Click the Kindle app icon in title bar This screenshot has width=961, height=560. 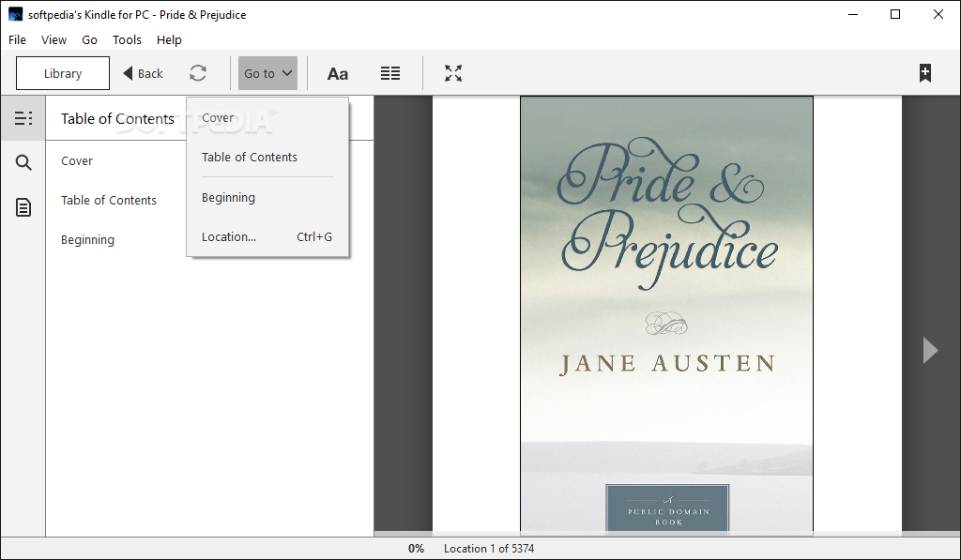point(15,14)
